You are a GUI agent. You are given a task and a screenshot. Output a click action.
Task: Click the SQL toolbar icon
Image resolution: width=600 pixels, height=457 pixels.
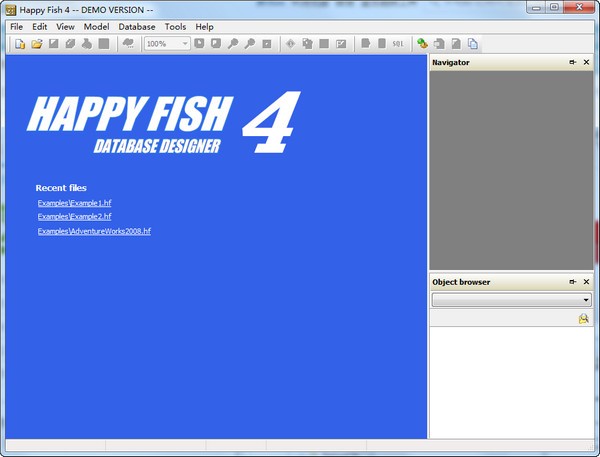[398, 44]
